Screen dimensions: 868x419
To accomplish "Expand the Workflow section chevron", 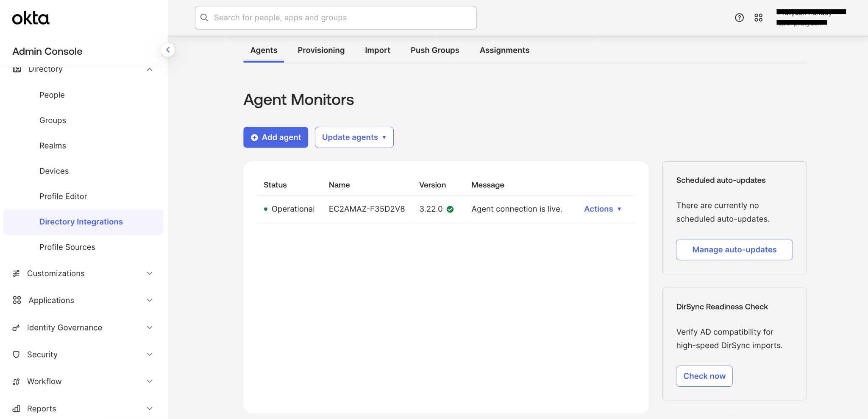I will (150, 381).
